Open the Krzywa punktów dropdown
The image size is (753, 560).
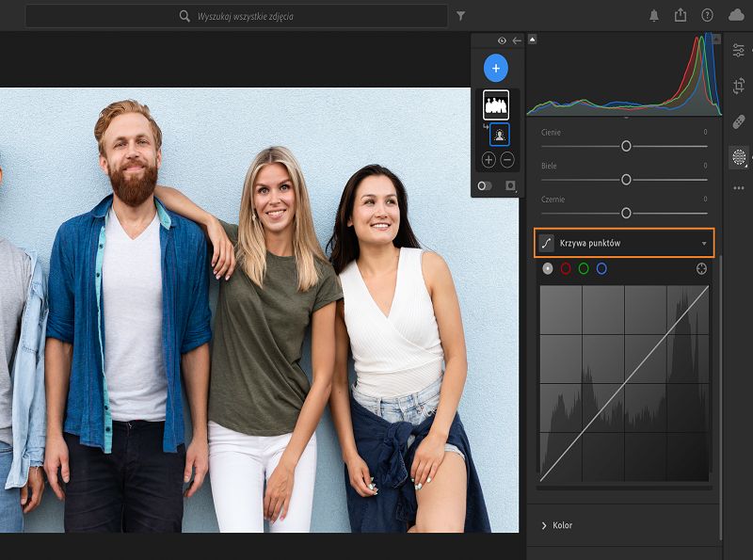point(624,243)
